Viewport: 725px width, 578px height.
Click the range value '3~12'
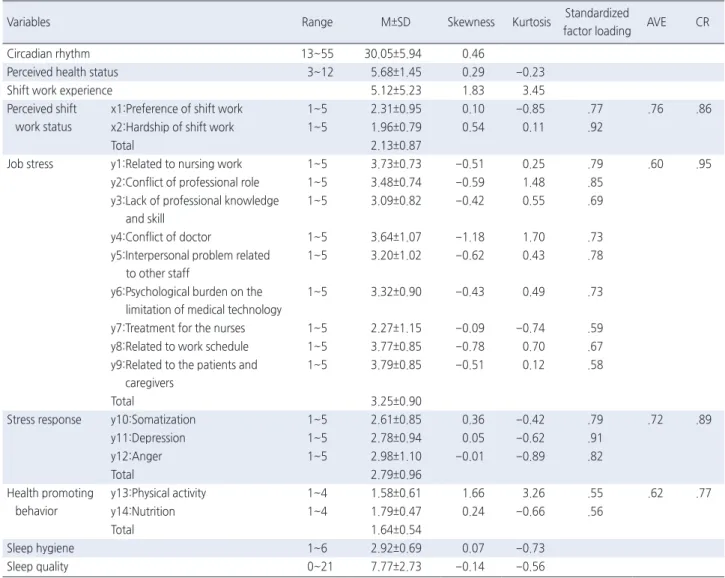click(x=320, y=72)
